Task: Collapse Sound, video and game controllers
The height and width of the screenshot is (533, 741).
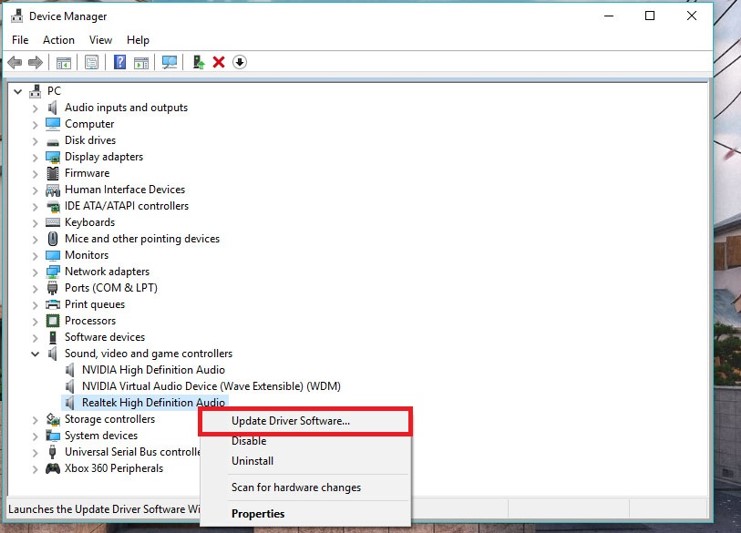Action: tap(35, 353)
